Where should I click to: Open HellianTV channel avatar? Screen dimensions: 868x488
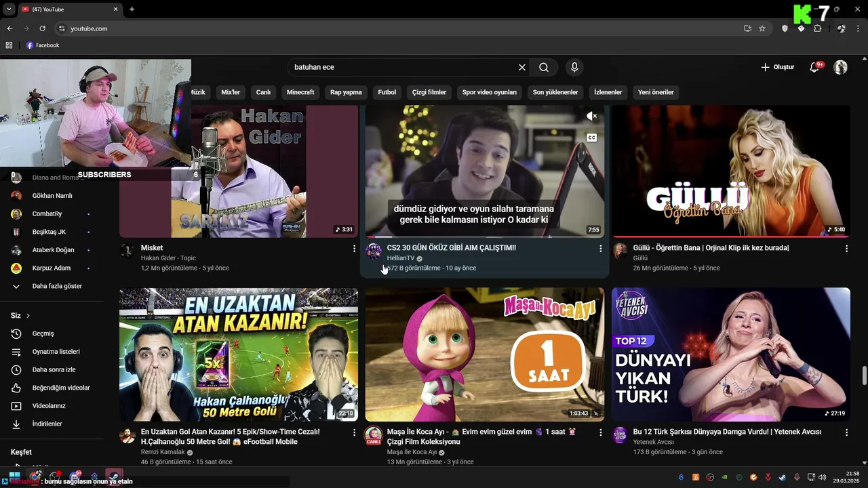click(374, 251)
